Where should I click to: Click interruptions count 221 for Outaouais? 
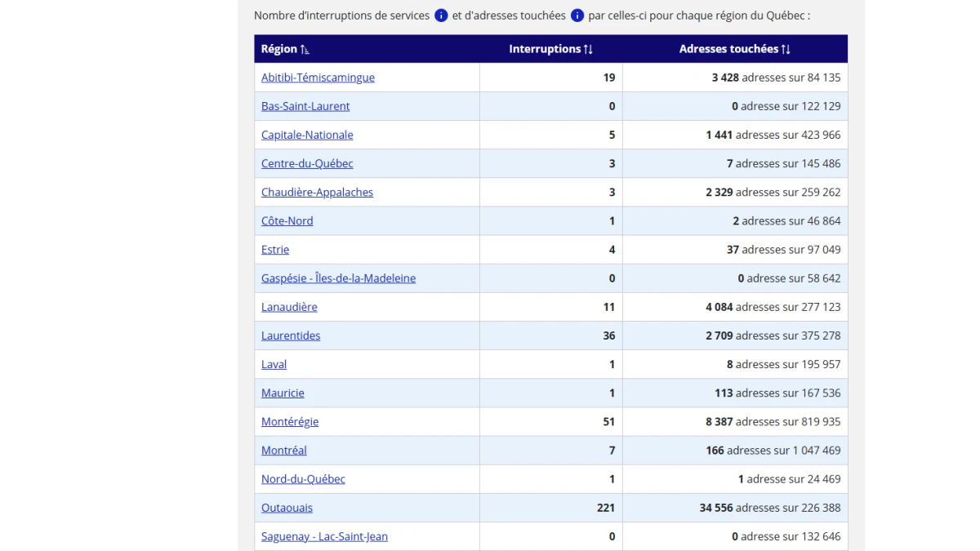(606, 508)
